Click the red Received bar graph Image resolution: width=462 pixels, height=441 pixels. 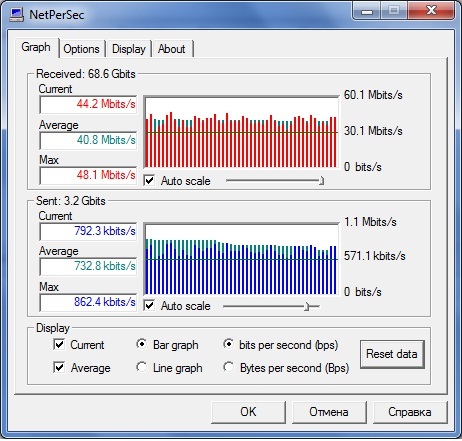[241, 132]
